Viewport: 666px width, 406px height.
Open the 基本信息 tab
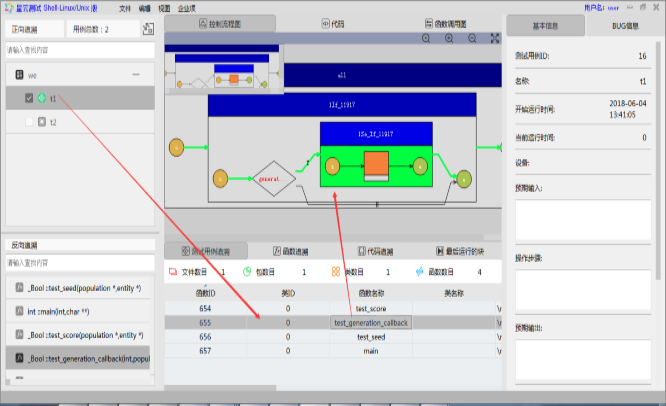click(545, 26)
